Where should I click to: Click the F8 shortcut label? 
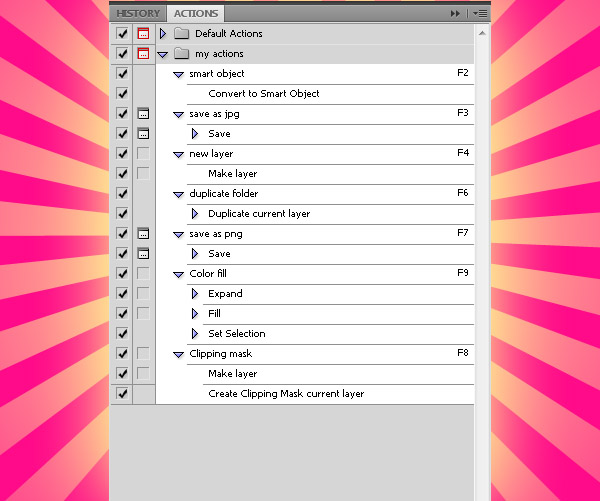click(x=463, y=352)
